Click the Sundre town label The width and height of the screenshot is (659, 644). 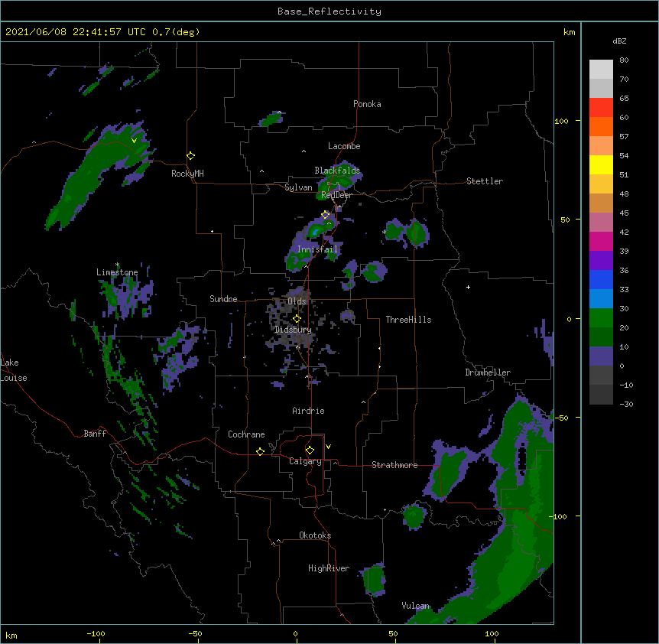[x=223, y=299]
